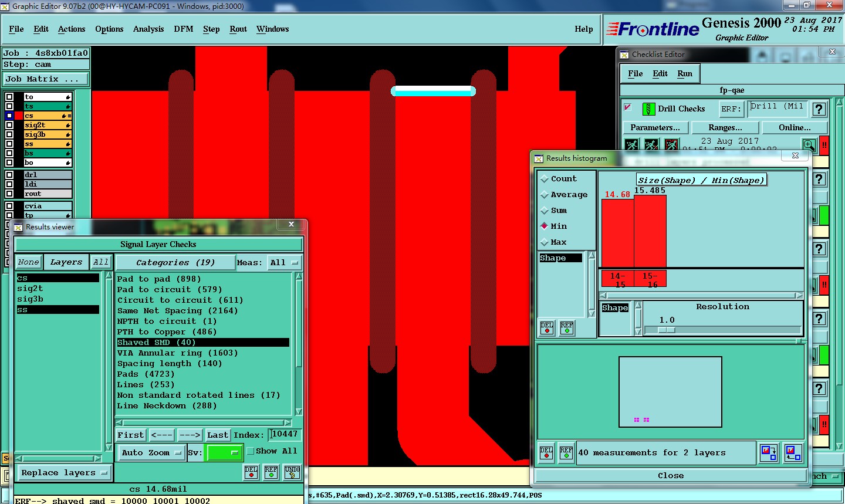
Task: Open the File menu in Graphic Editor
Action: point(16,29)
